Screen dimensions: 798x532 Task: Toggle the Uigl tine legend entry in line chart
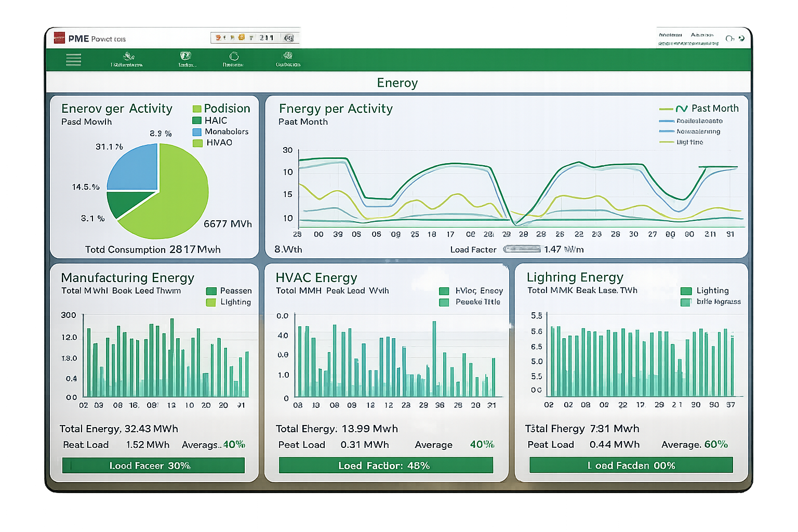pyautogui.click(x=681, y=142)
